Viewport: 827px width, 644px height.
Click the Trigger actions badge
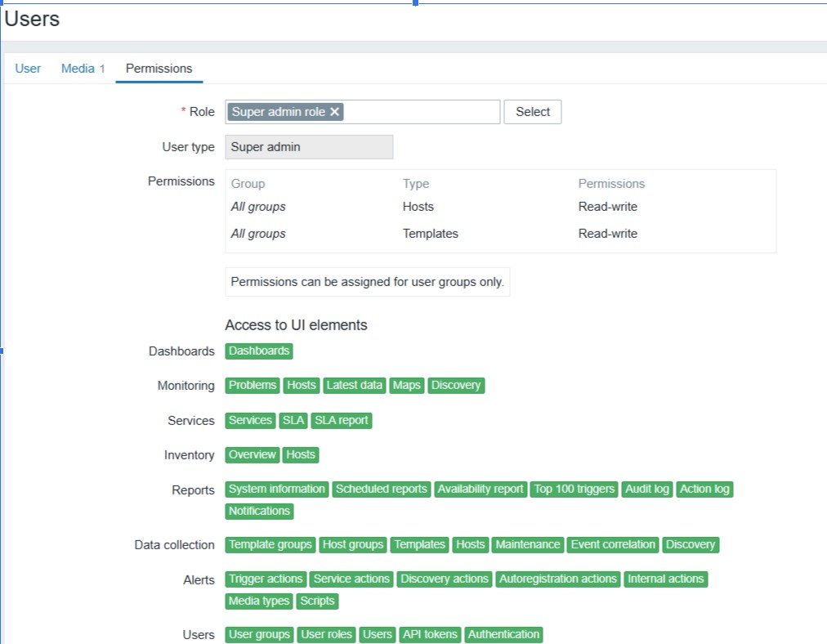(266, 579)
